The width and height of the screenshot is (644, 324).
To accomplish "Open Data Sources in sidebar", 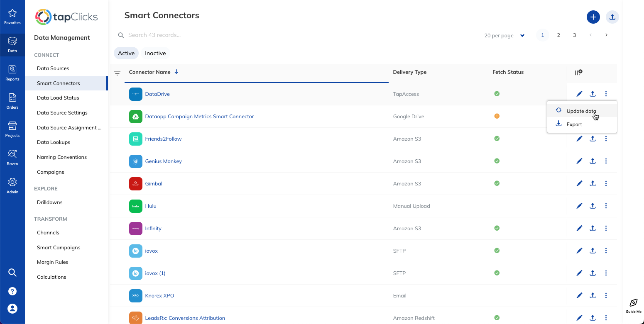I will pos(53,68).
